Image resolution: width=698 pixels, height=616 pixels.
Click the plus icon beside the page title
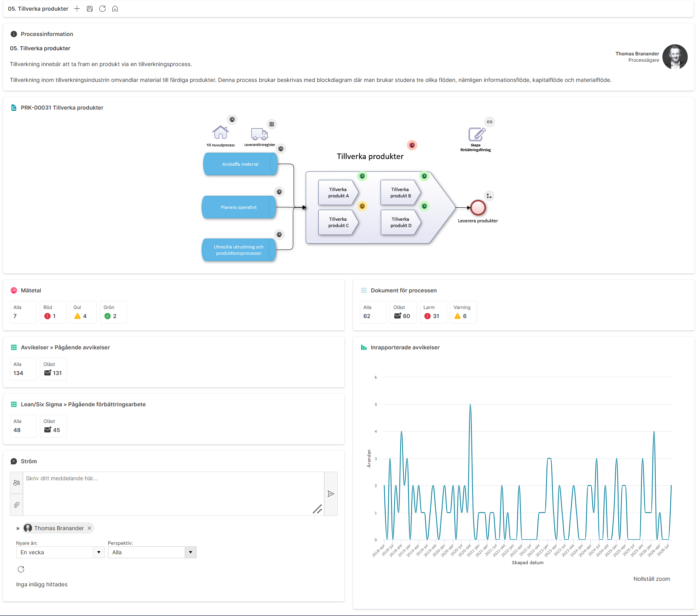click(77, 9)
